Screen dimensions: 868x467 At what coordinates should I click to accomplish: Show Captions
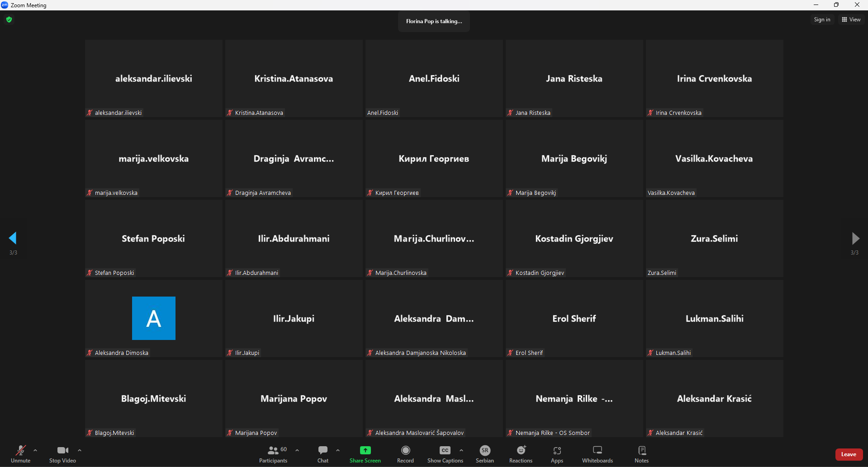[x=445, y=454]
